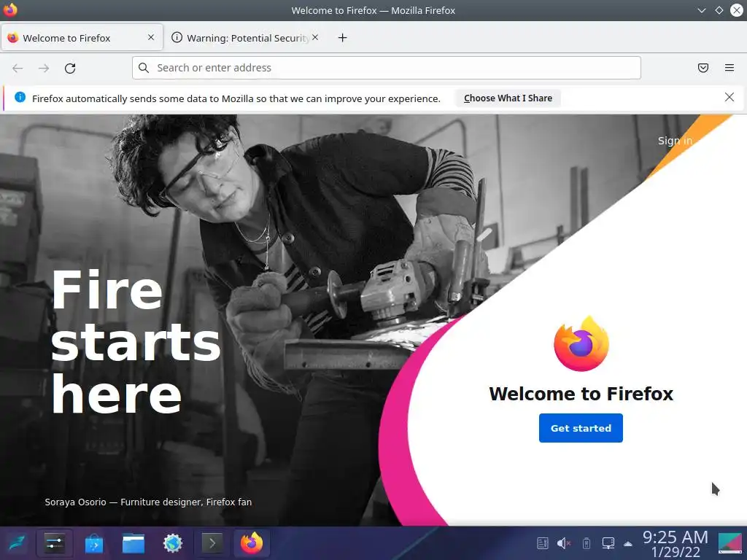
Task: Click the Get started button
Action: 581,428
